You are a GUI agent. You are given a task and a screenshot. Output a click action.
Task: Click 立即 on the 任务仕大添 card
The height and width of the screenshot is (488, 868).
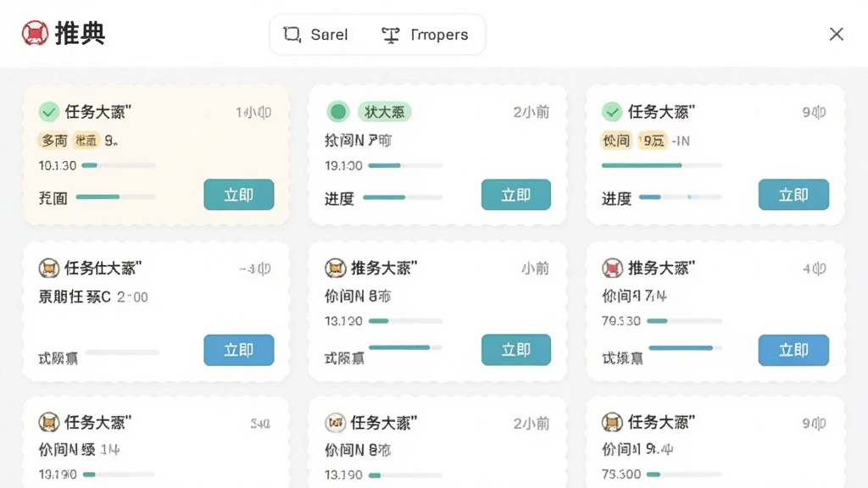pos(238,350)
